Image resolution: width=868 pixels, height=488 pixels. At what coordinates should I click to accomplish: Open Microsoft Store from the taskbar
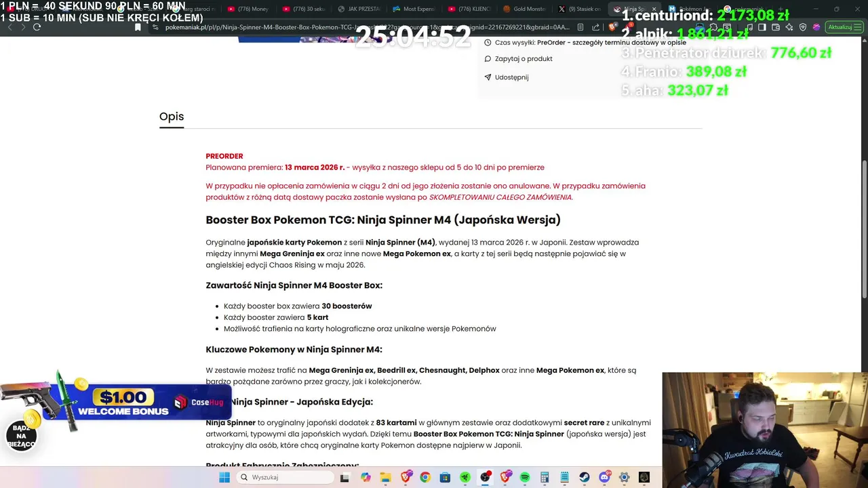point(445,478)
